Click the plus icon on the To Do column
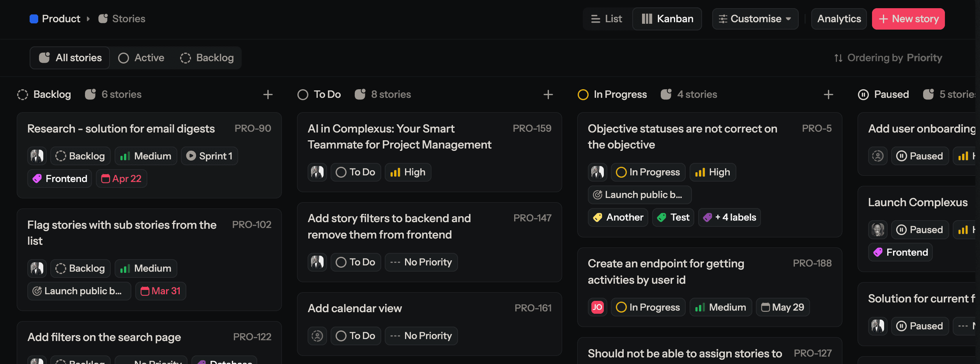The width and height of the screenshot is (980, 364). click(548, 94)
